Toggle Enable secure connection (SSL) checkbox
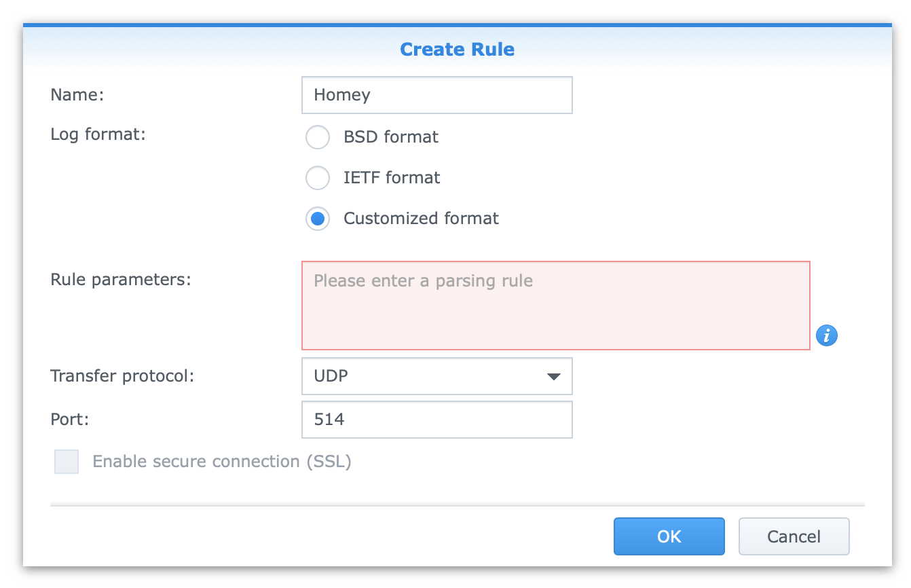The image size is (911, 588). click(x=67, y=462)
